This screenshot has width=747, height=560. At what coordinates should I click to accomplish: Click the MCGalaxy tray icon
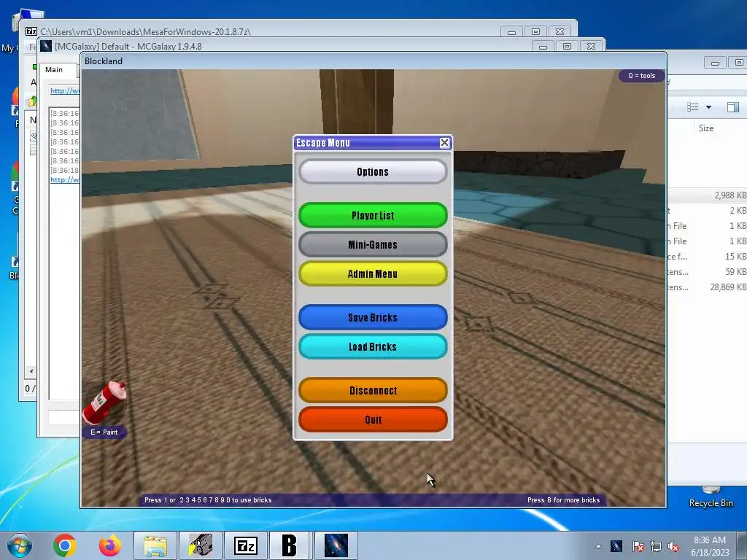pos(616,546)
